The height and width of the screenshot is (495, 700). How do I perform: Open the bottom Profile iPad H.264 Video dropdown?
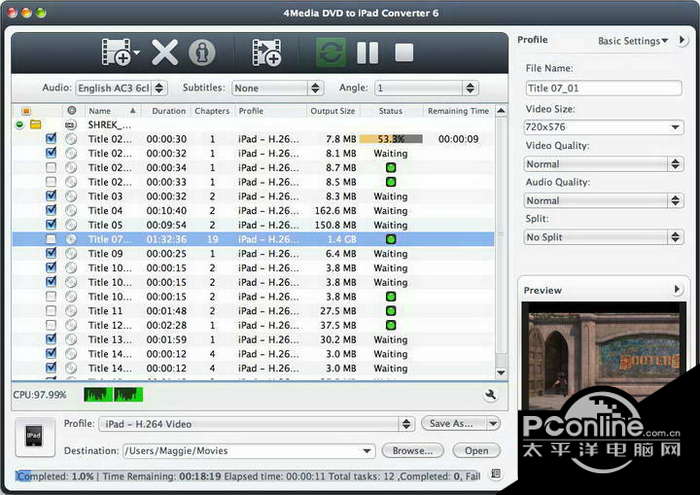tap(256, 424)
